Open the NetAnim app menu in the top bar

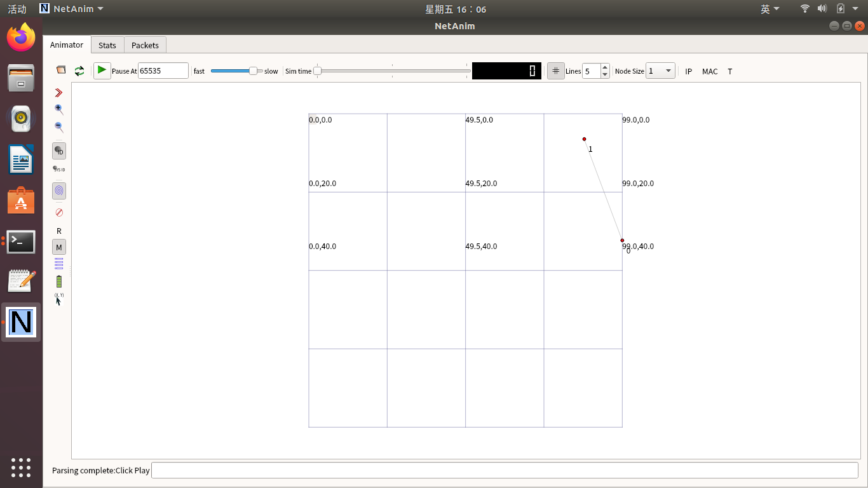point(71,9)
